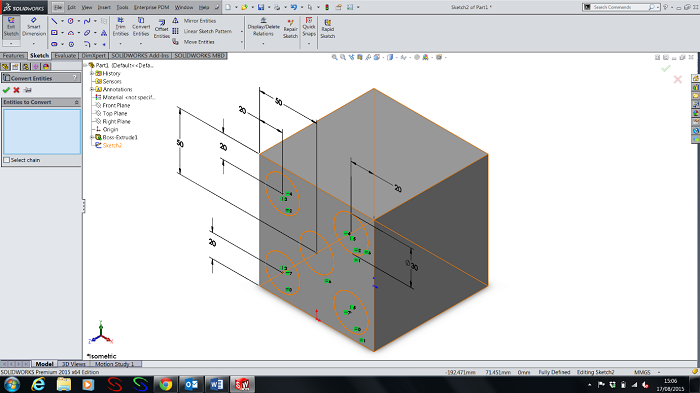
Task: Click the Rapid Sketch icon
Action: [327, 29]
